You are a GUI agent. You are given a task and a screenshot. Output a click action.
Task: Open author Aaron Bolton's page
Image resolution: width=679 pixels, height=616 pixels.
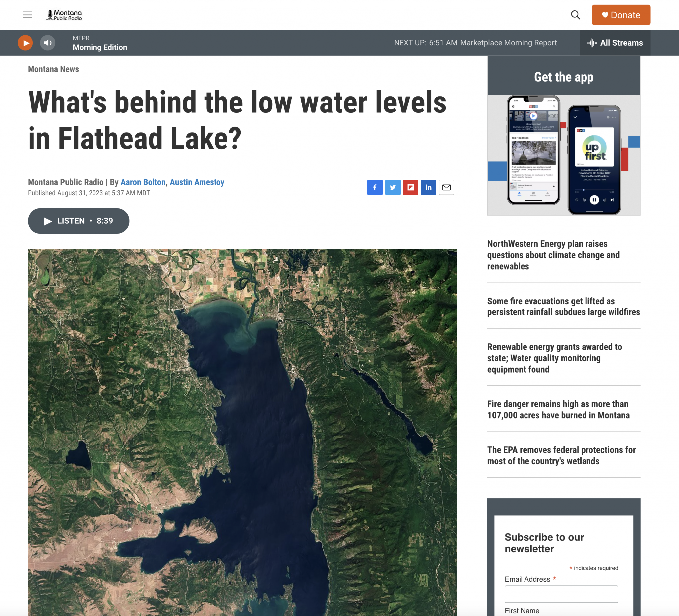[x=143, y=182]
